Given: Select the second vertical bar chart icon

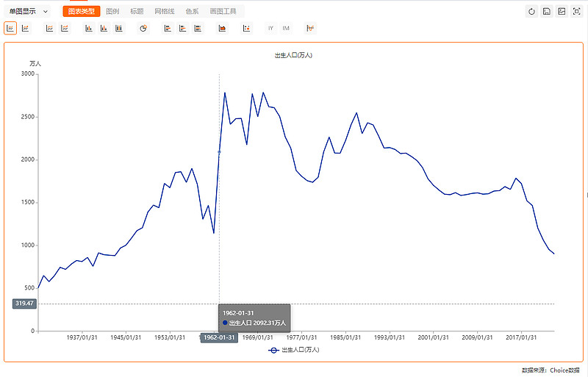Looking at the screenshot, I should point(104,28).
